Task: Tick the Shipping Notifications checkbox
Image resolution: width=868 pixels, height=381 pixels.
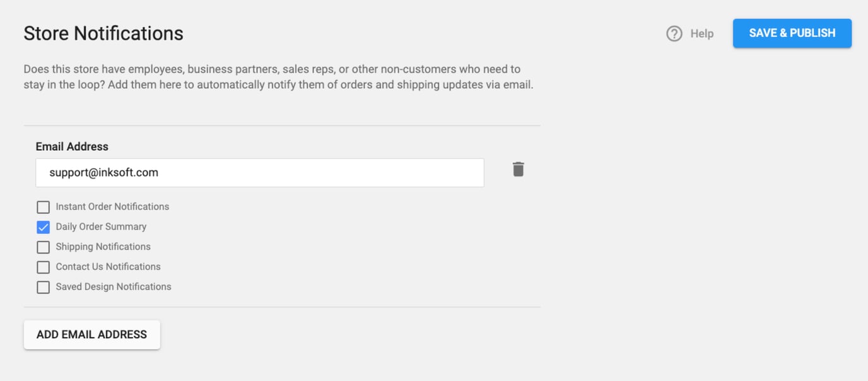Action: pyautogui.click(x=43, y=247)
